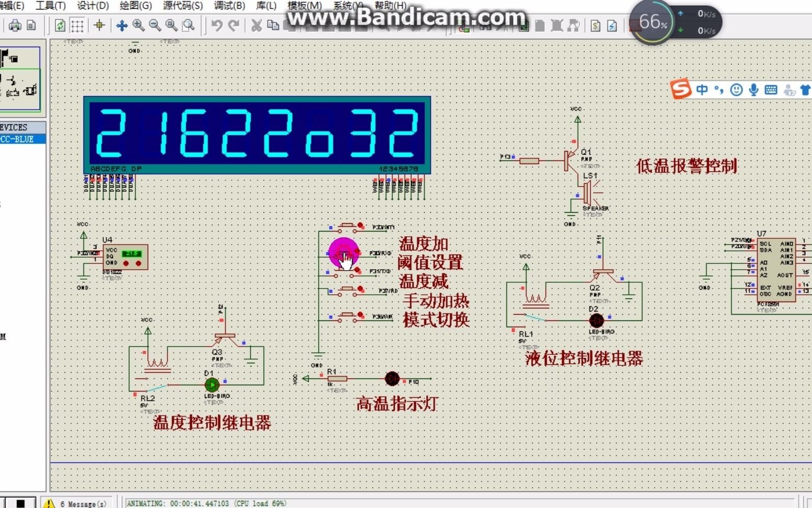Click the design explorer icon in toolbar
The height and width of the screenshot is (508, 812).
(524, 25)
